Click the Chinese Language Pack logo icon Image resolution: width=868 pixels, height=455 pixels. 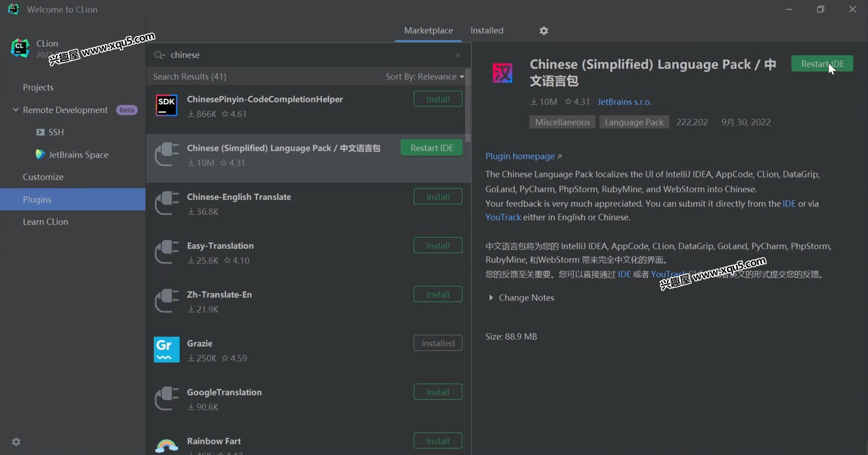[x=502, y=74]
